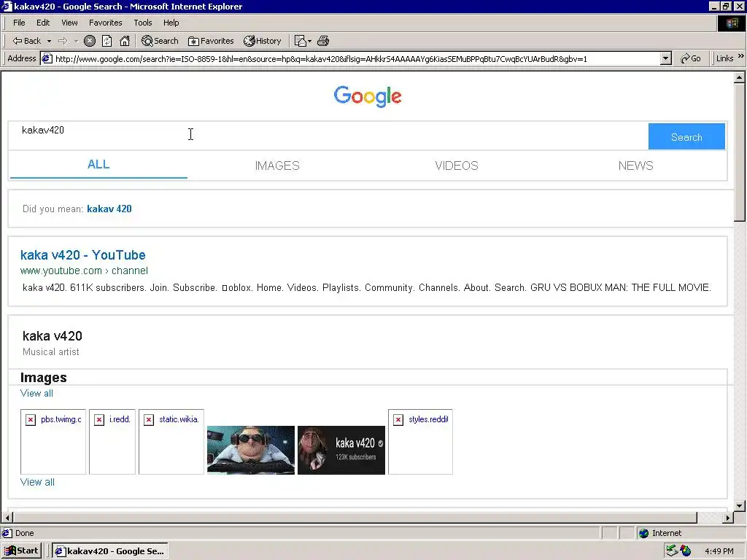The height and width of the screenshot is (560, 747).
Task: Click the network connection tray icon
Action: coord(672,551)
